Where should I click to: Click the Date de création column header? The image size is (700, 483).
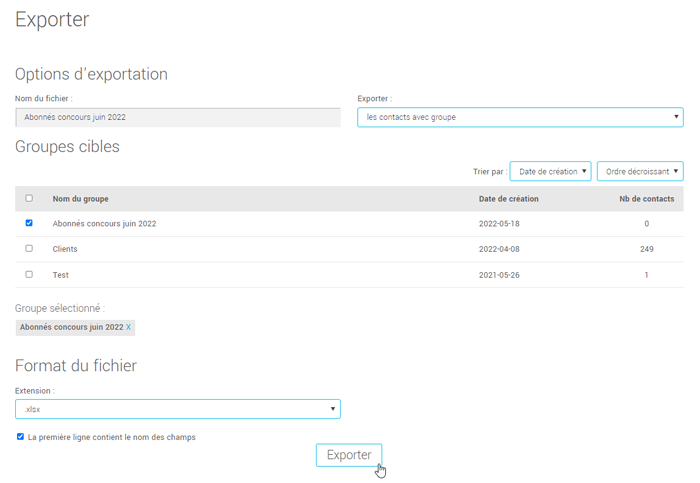pyautogui.click(x=508, y=199)
